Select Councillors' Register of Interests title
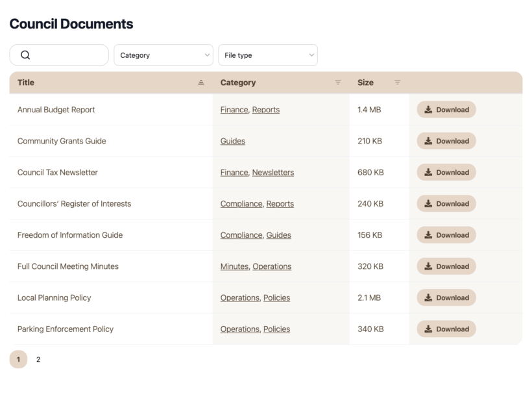532x393 pixels. point(75,204)
